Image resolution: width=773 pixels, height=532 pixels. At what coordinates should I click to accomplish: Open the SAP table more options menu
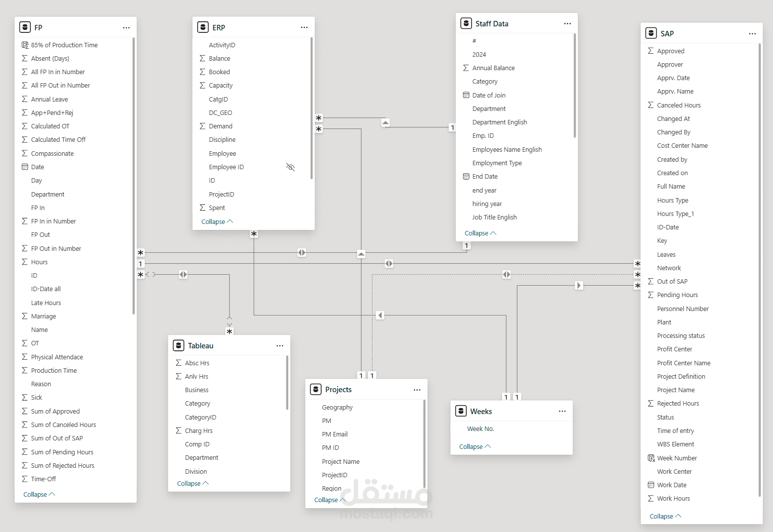click(x=752, y=33)
